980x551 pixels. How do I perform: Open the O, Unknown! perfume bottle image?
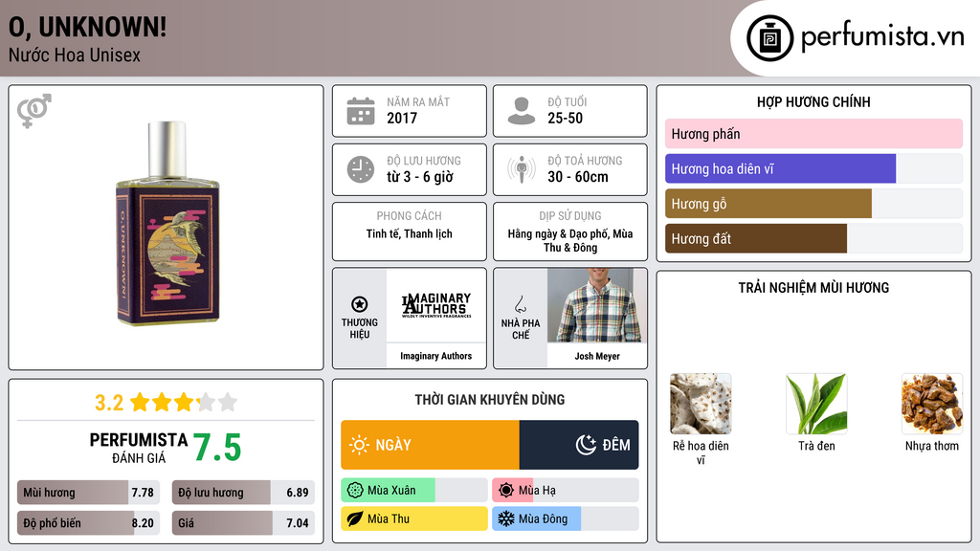coord(167,223)
